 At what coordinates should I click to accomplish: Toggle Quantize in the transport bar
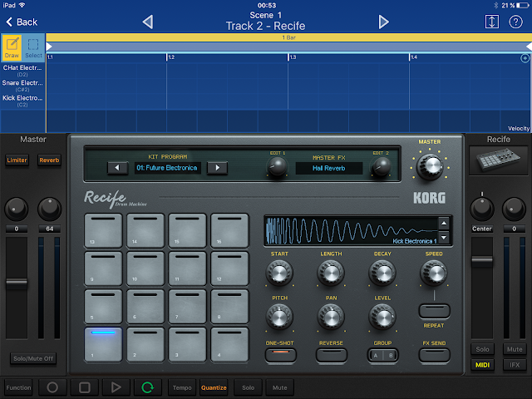click(x=214, y=387)
